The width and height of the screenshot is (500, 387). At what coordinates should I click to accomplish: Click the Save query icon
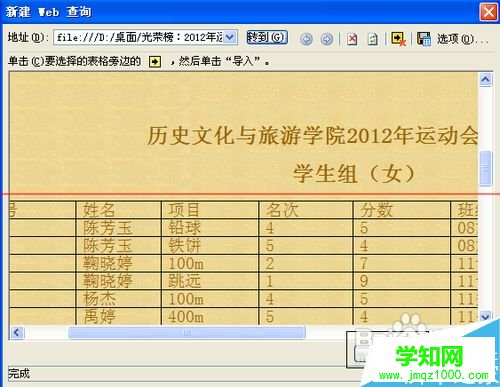(x=424, y=39)
